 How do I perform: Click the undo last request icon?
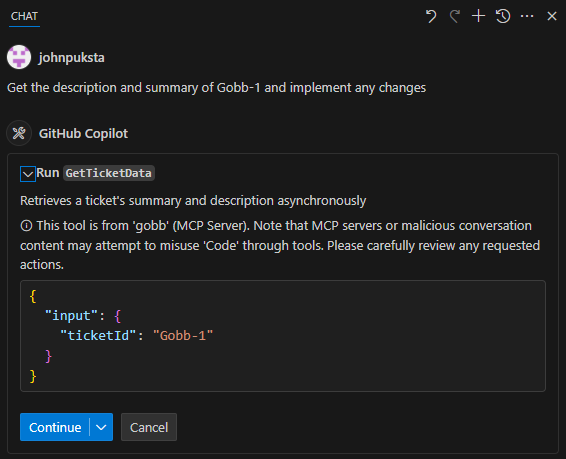point(431,16)
